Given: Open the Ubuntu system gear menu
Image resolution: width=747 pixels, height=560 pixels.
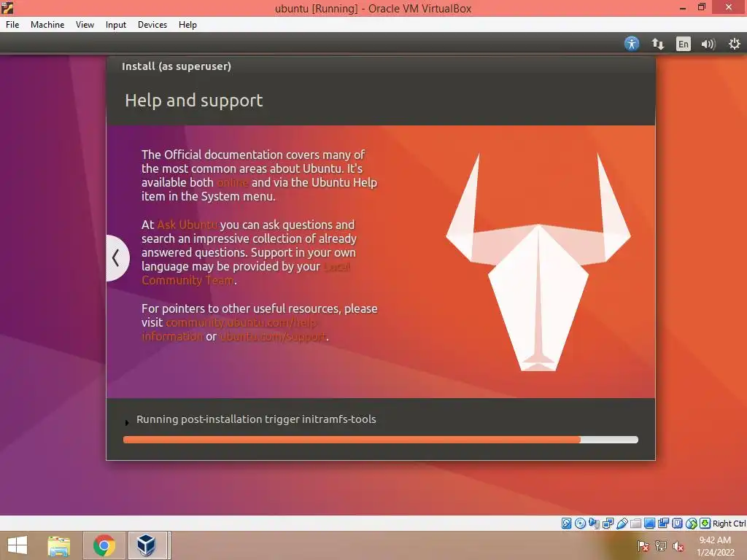Looking at the screenshot, I should 735,44.
